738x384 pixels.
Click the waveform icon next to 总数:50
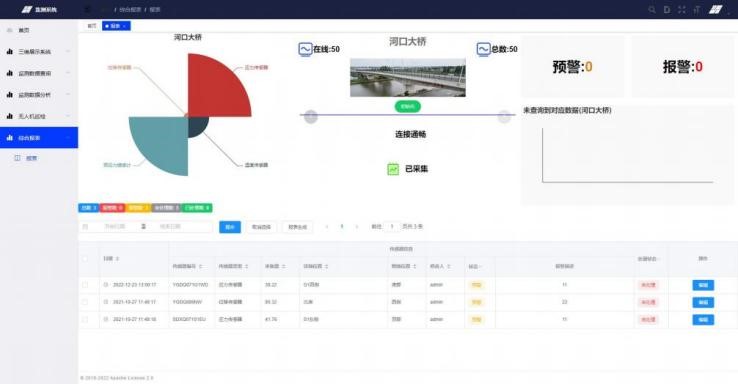(483, 49)
